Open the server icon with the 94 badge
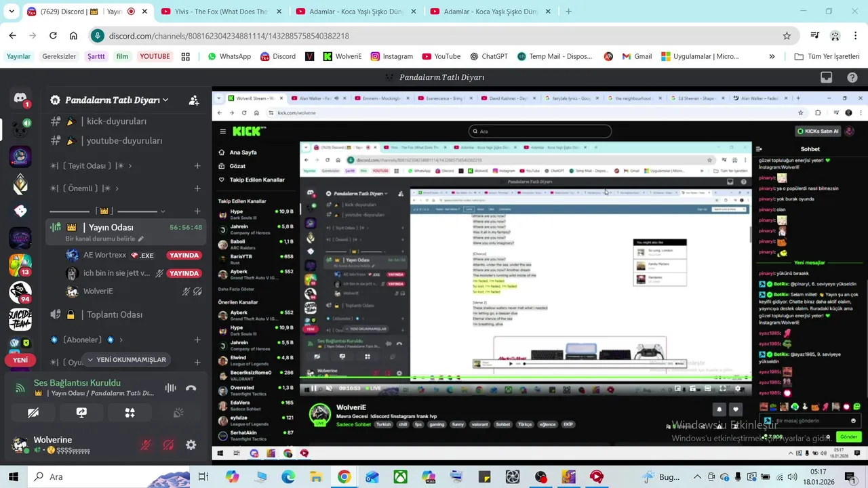 [x=20, y=291]
